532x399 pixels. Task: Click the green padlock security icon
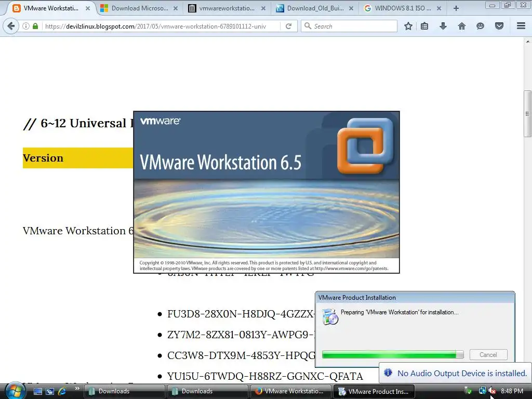(35, 26)
